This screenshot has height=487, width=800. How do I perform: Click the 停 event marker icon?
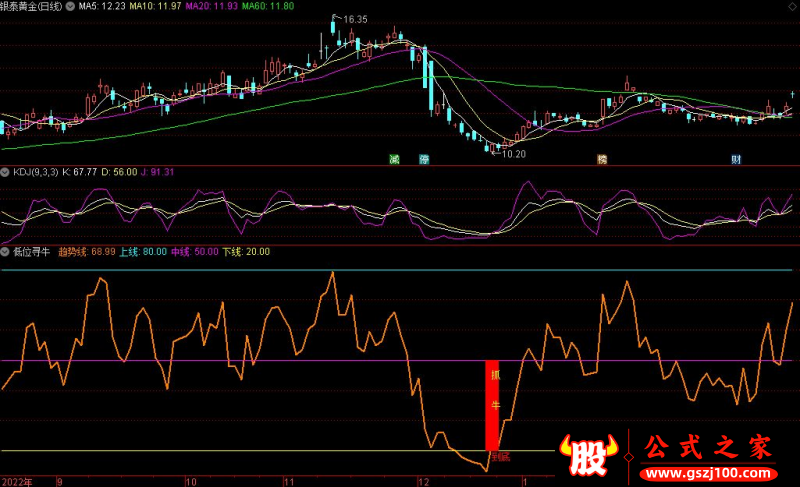click(x=424, y=159)
